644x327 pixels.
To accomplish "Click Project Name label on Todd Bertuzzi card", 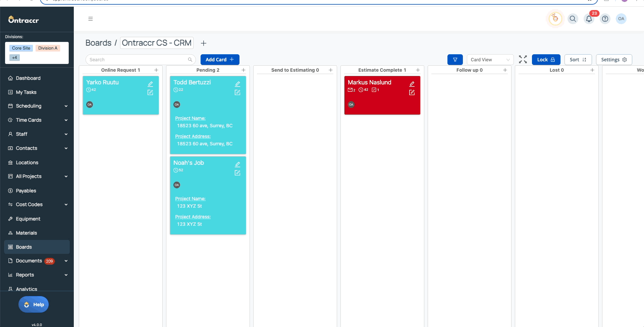I will 190,118.
